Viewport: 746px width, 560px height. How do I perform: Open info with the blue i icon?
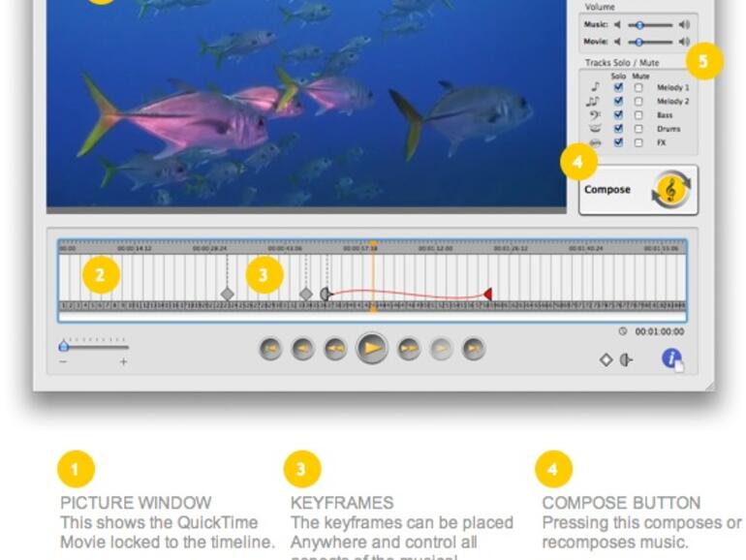(671, 358)
